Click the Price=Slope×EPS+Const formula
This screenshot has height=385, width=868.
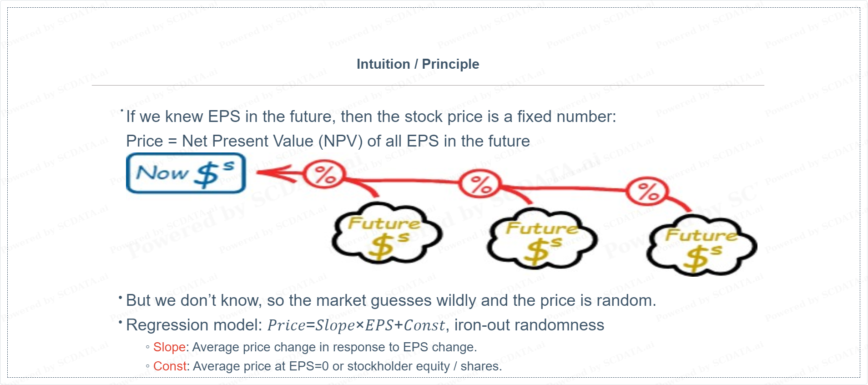[356, 325]
